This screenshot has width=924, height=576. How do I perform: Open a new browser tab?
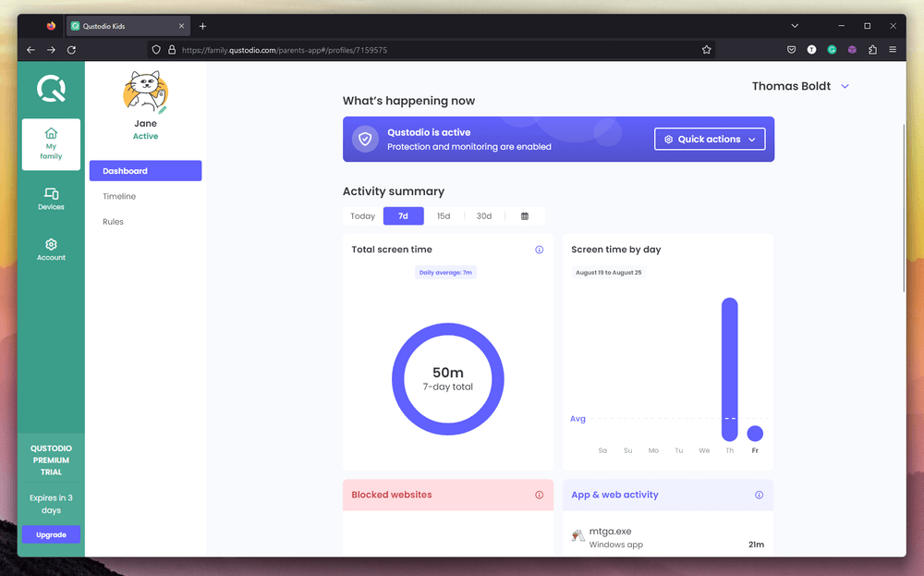click(x=202, y=26)
